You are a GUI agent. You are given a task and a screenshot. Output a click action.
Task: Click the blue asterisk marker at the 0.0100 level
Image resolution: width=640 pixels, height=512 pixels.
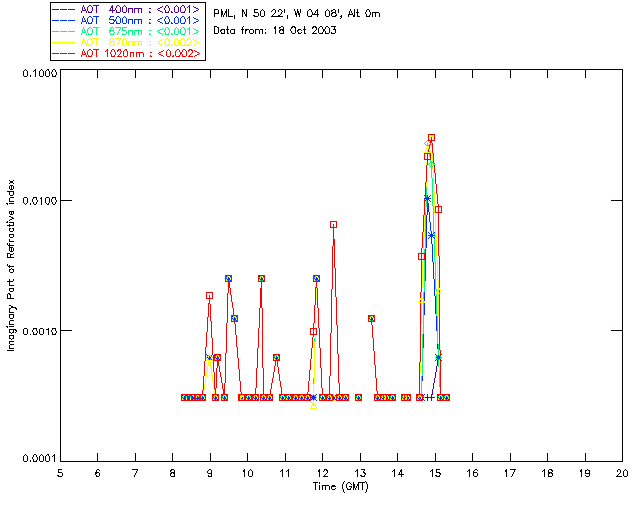click(x=427, y=198)
